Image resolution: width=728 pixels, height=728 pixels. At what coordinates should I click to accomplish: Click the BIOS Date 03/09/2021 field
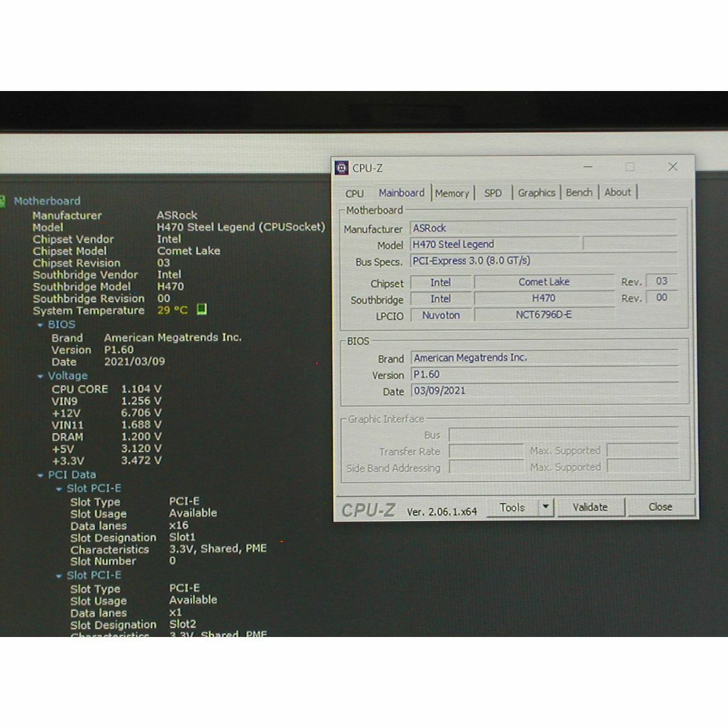[x=544, y=390]
